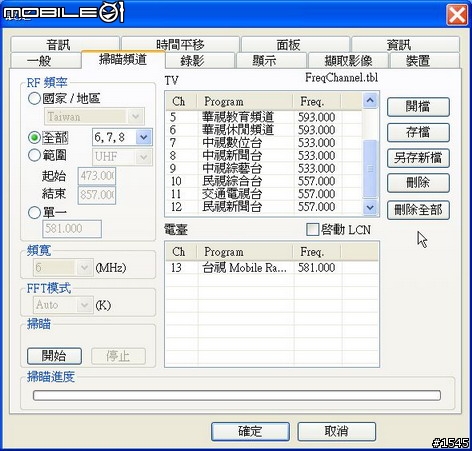The height and width of the screenshot is (451, 472).
Task: Select channel 12 民視新聞台 row
Action: click(x=264, y=207)
